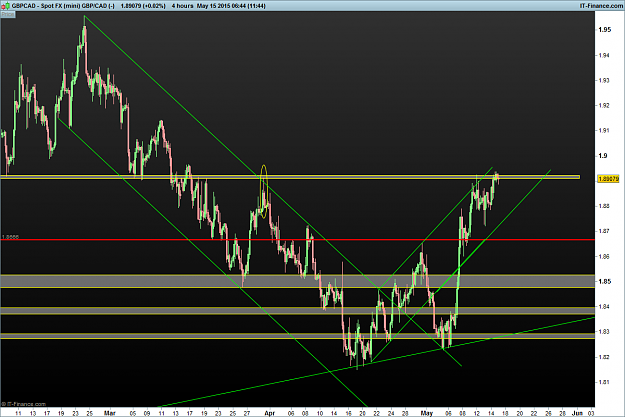This screenshot has width=625, height=417.
Task: Click the 1.88 price axis label
Action: coord(604,206)
